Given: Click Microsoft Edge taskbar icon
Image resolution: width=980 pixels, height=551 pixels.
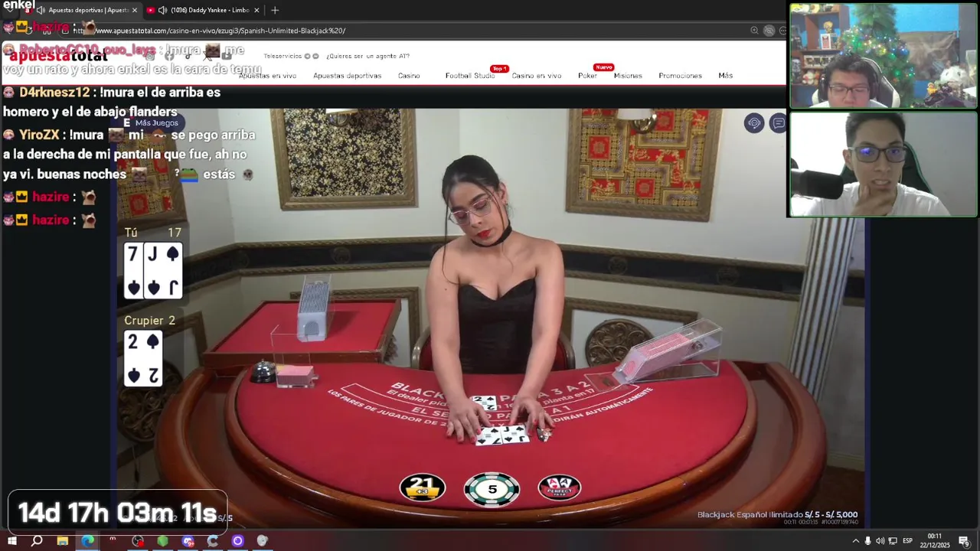Looking at the screenshot, I should coord(88,541).
